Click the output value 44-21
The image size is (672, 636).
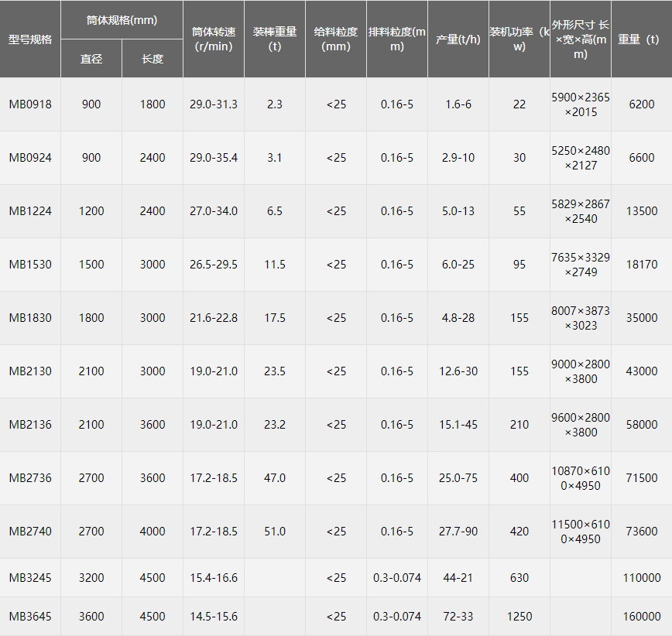point(458,578)
